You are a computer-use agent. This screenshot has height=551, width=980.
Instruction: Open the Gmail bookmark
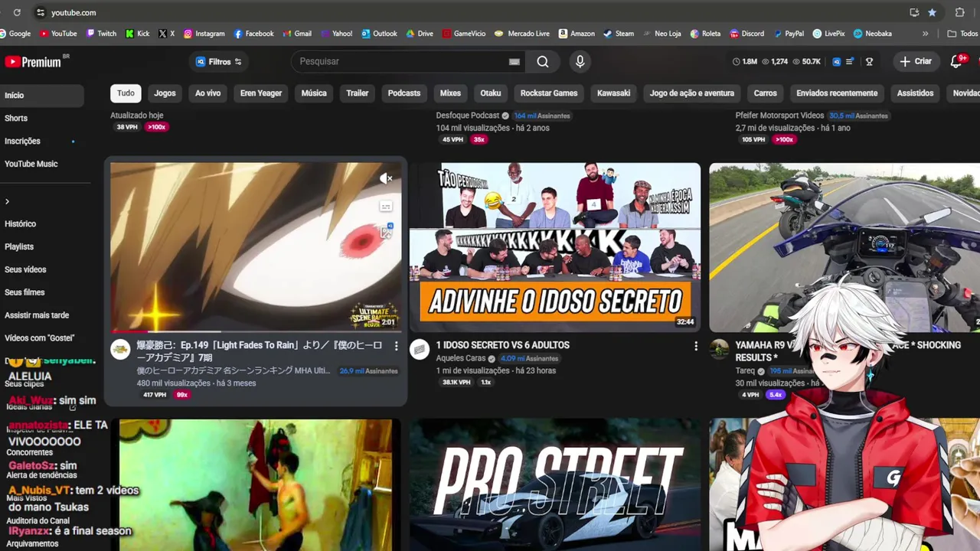(296, 34)
